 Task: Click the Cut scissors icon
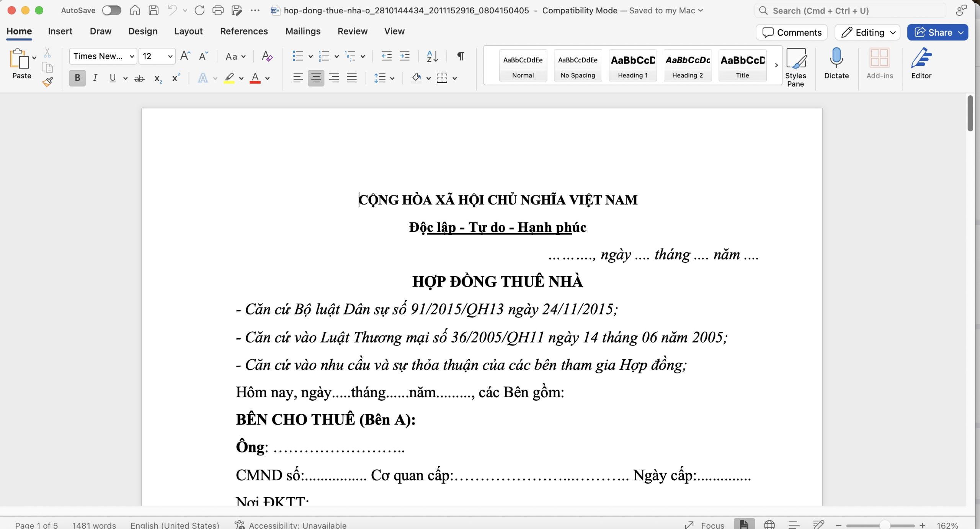[47, 52]
